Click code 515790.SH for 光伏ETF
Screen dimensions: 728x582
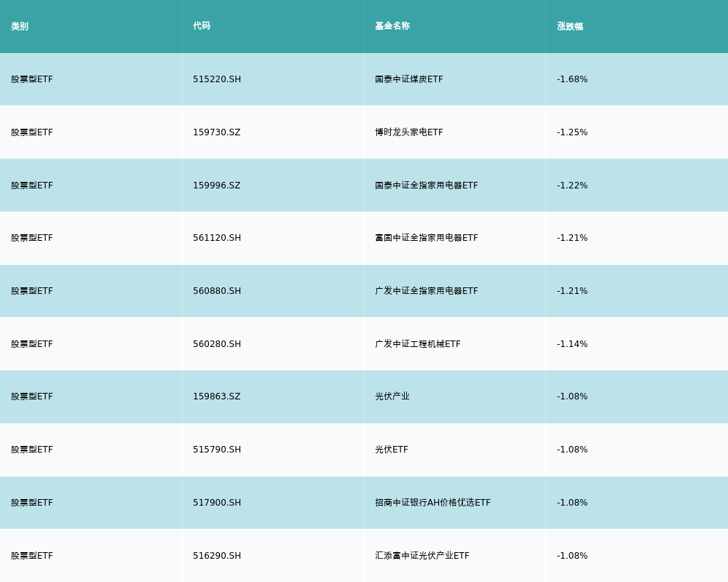pos(215,450)
